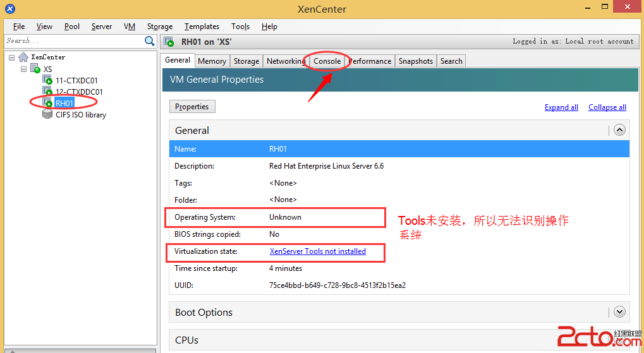Click the 11-CTXDC01 VM icon
This screenshot has width=644, height=353.
tap(47, 80)
